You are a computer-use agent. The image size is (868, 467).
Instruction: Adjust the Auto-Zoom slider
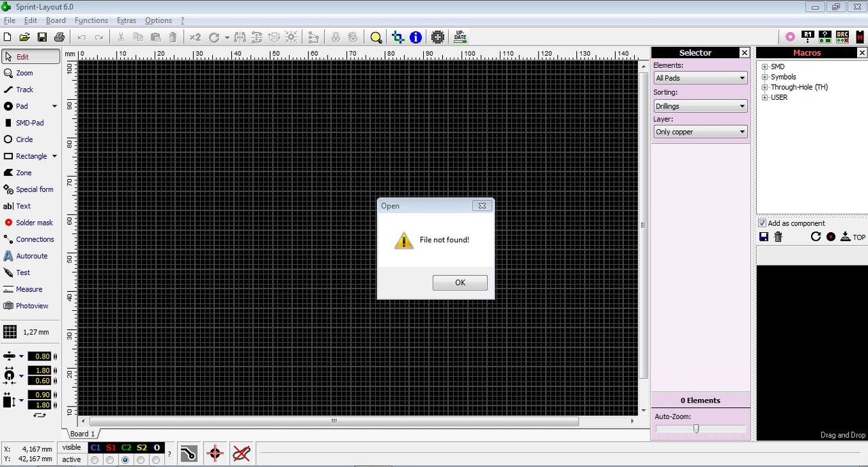[696, 428]
